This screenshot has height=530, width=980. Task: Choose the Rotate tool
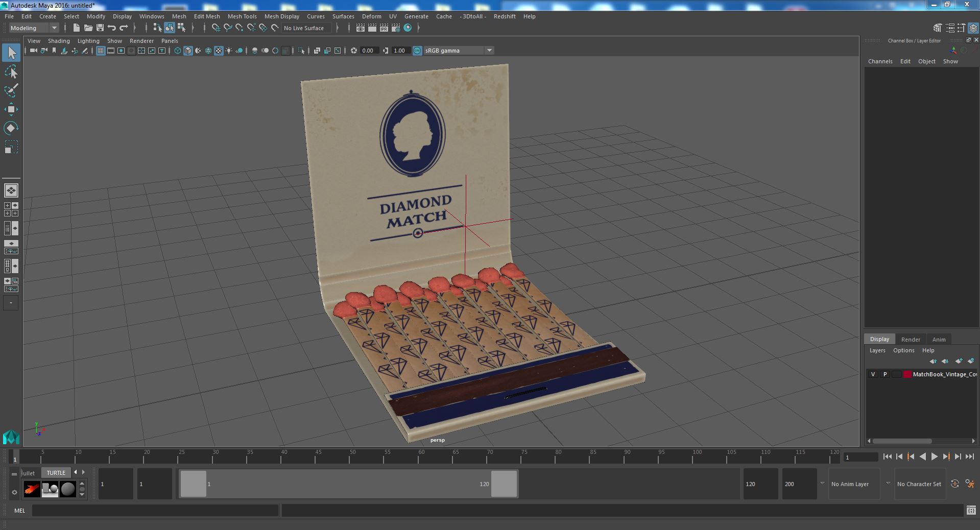click(11, 128)
